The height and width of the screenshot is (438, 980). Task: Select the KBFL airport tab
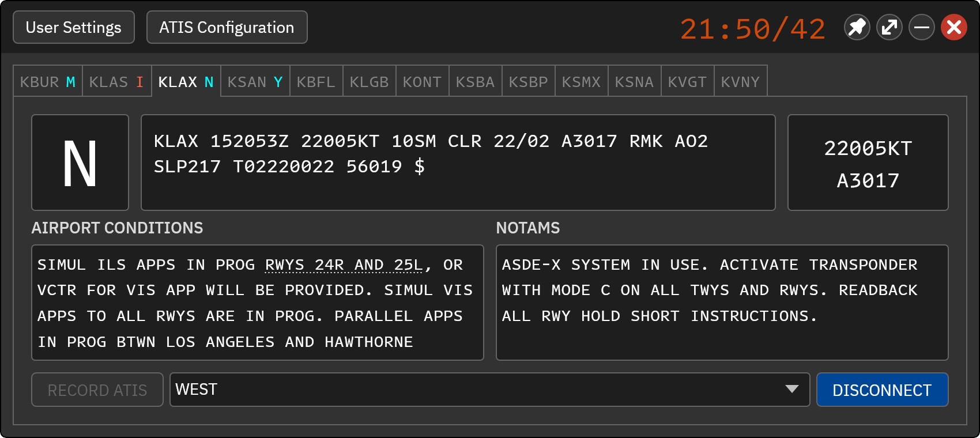coord(316,82)
